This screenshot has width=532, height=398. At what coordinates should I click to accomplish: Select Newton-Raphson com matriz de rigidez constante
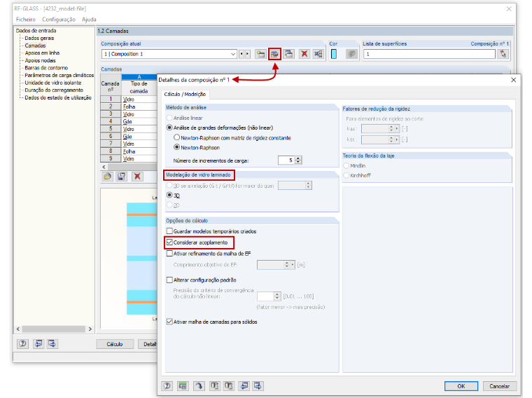click(177, 137)
